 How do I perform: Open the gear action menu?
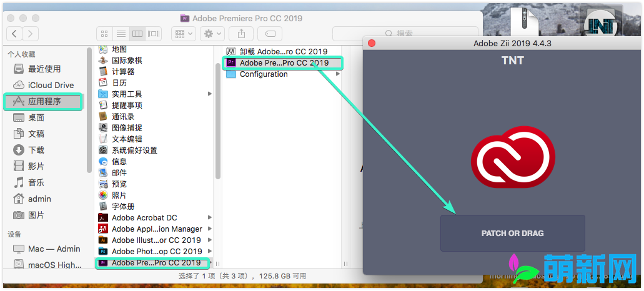point(212,34)
